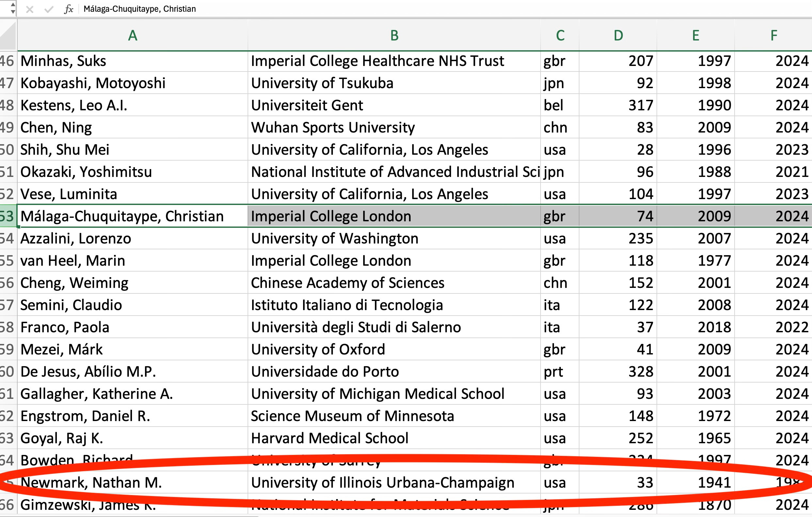Screen dimensions: 812x517
Task: Select column C header
Action: click(x=560, y=35)
